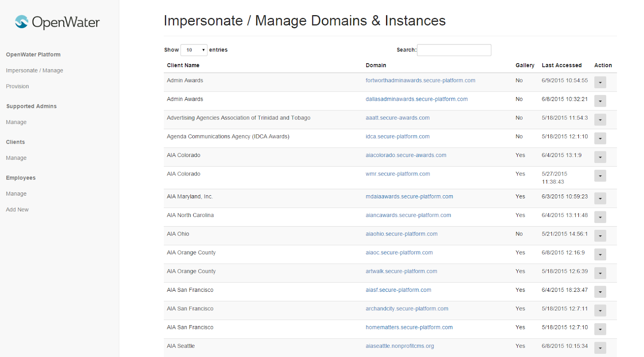The height and width of the screenshot is (357, 644).
Task: Expand action menu for dallasadminawards row
Action: pos(600,101)
